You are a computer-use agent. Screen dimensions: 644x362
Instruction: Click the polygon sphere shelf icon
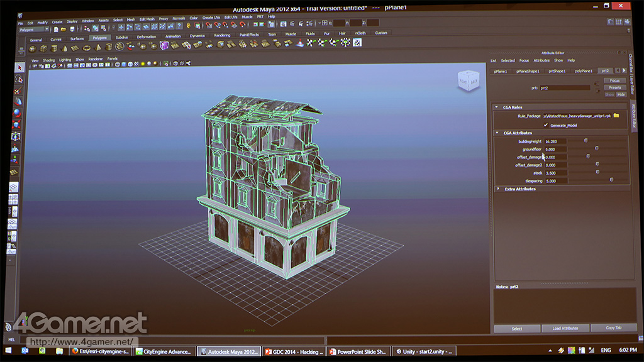[x=33, y=48]
